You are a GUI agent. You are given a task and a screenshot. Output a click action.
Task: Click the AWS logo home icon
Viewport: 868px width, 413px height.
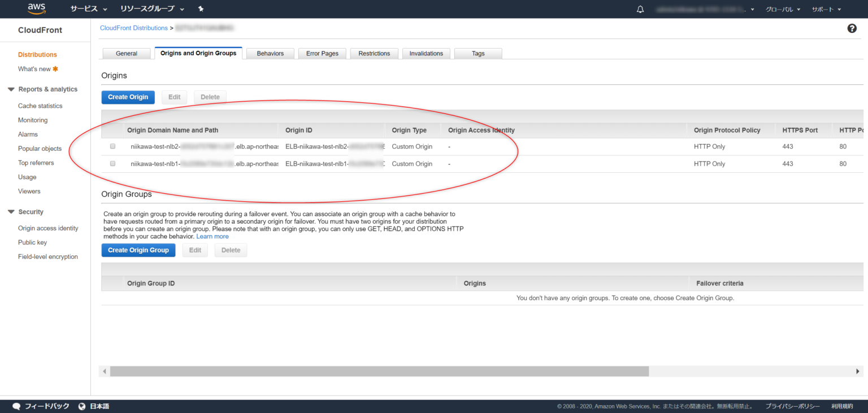36,9
